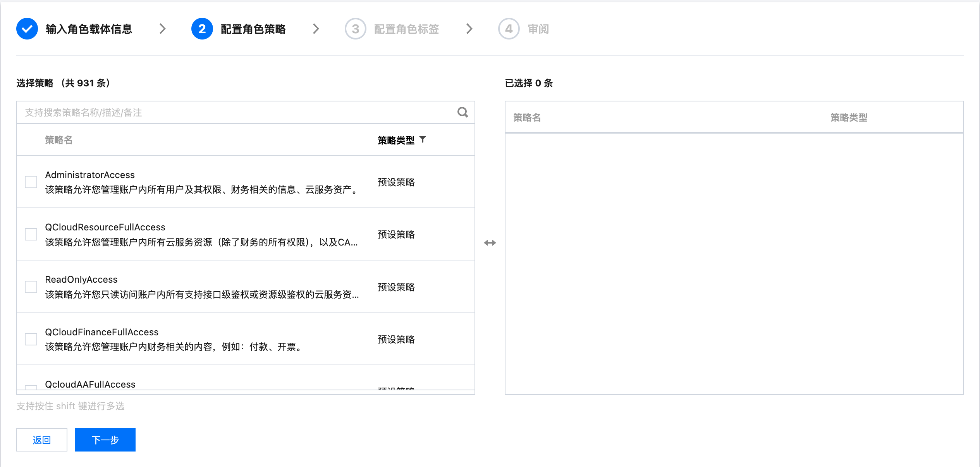Go to 审阅 step label
Viewport: 980px width, 467px height.
(x=538, y=29)
